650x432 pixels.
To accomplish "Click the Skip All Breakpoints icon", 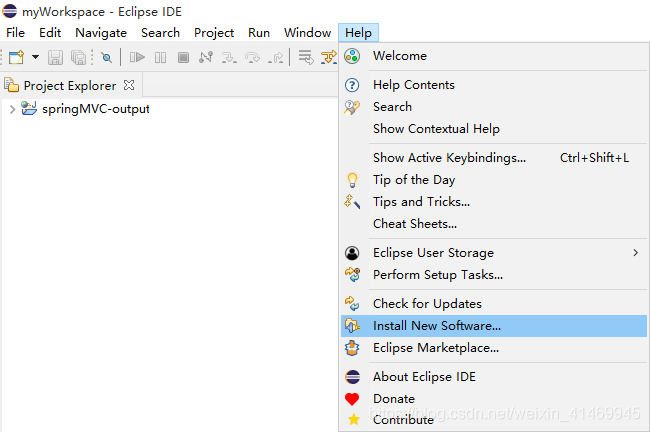I will (x=107, y=57).
